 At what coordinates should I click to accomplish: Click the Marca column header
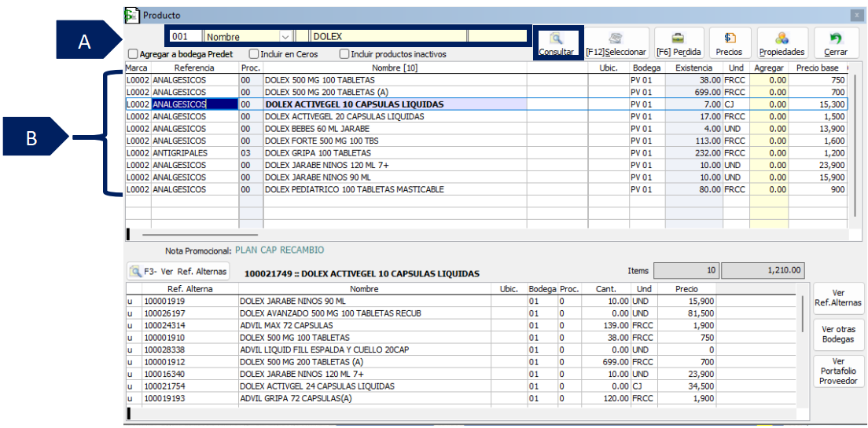pyautogui.click(x=138, y=68)
